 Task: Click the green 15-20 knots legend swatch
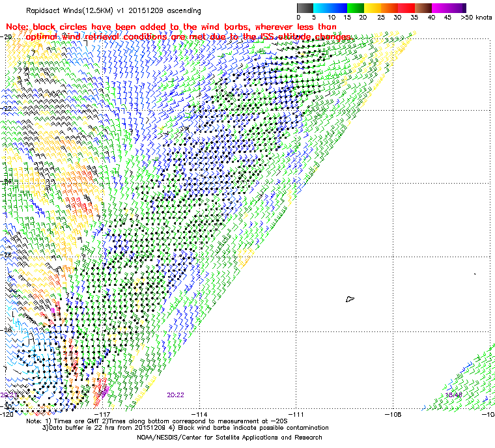[x=356, y=8]
